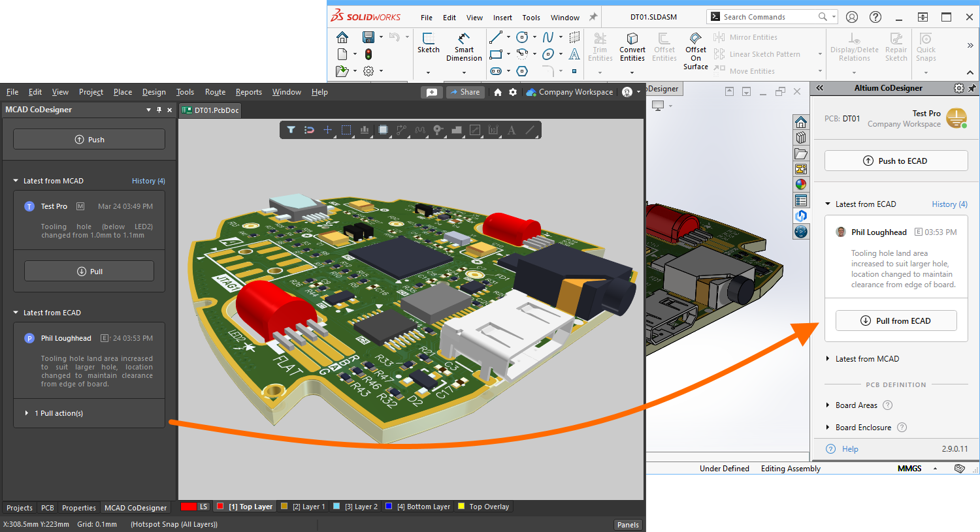
Task: Switch to the Top Overlay layer
Action: click(x=483, y=507)
